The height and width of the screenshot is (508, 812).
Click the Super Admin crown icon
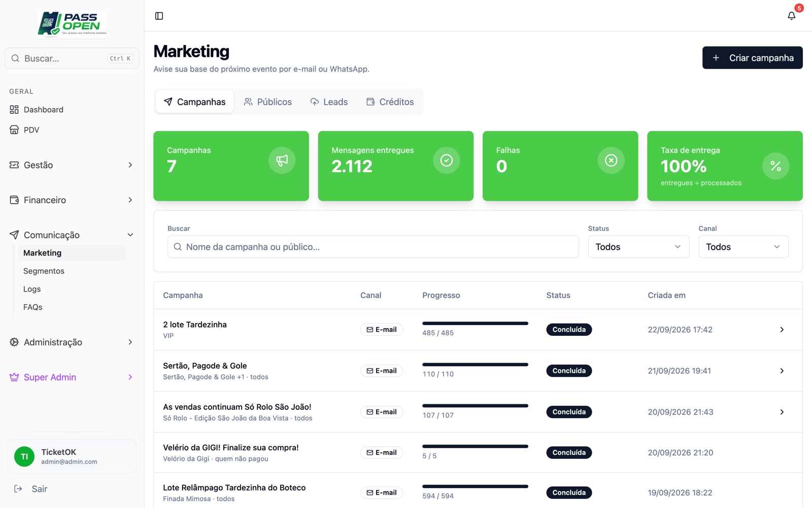pos(14,377)
